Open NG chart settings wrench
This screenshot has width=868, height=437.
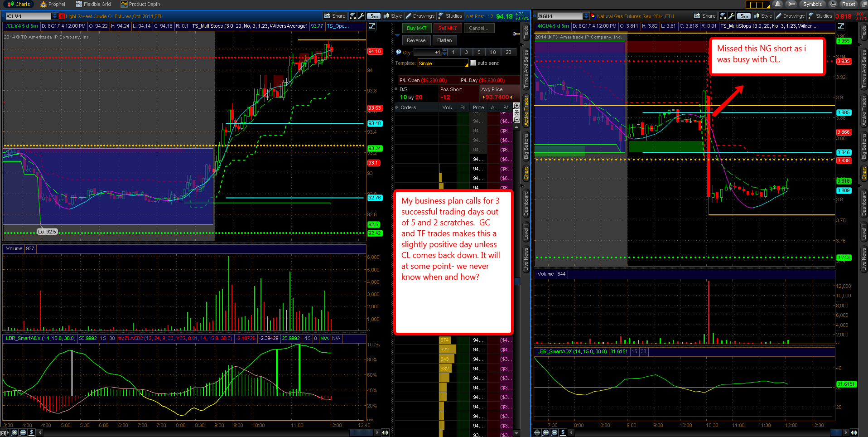pos(731,16)
